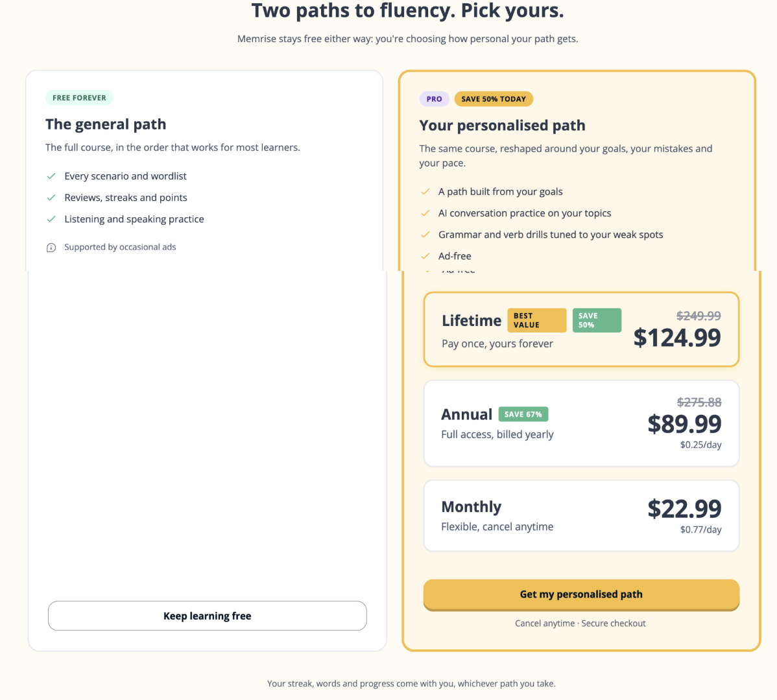The image size is (777, 700).
Task: Click the PRO badge
Action: tap(434, 99)
